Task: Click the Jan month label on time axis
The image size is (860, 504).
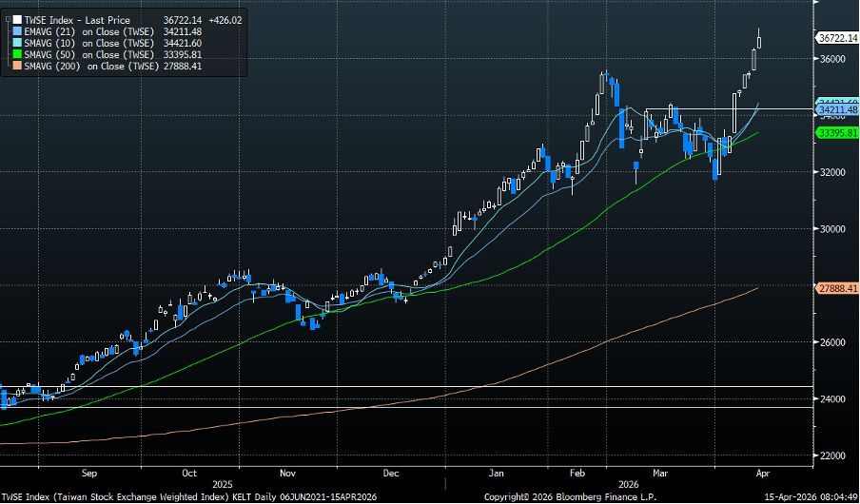Action: [x=496, y=474]
